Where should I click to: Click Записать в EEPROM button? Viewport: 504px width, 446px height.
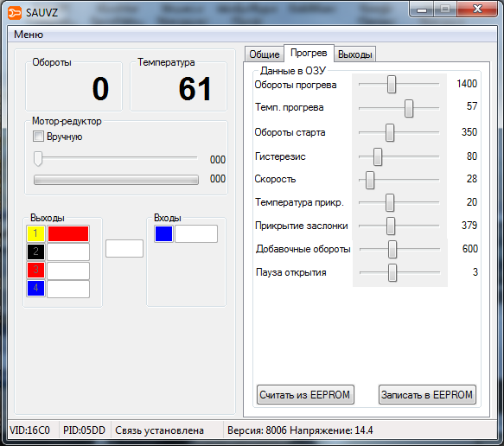pyautogui.click(x=427, y=394)
